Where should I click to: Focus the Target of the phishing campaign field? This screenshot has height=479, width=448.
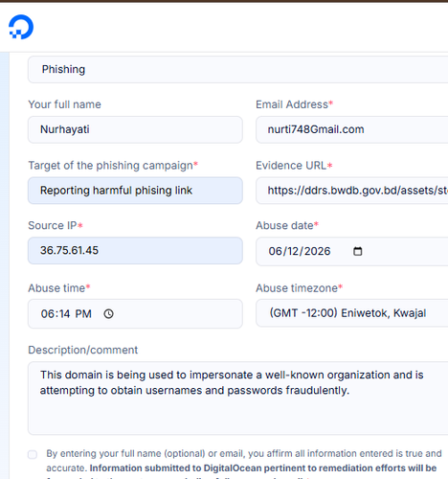pos(135,191)
